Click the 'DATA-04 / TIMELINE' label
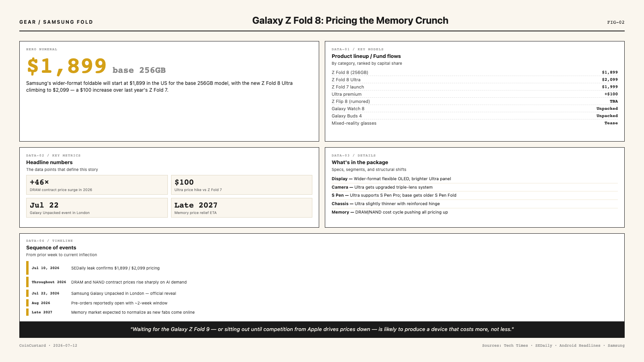 pyautogui.click(x=50, y=241)
